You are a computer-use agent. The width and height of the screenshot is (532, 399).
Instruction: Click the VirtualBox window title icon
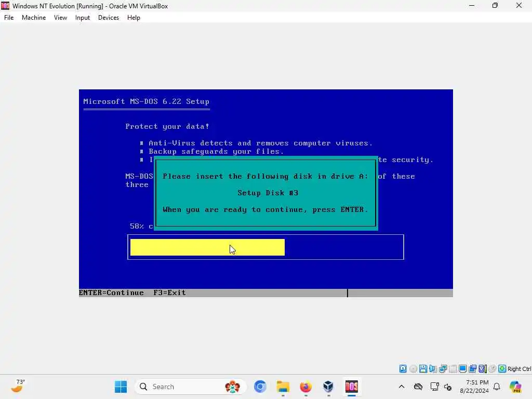click(x=5, y=6)
